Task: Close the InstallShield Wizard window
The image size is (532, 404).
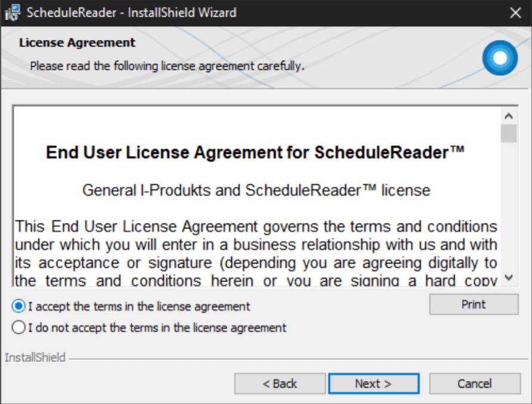Action: [x=515, y=13]
